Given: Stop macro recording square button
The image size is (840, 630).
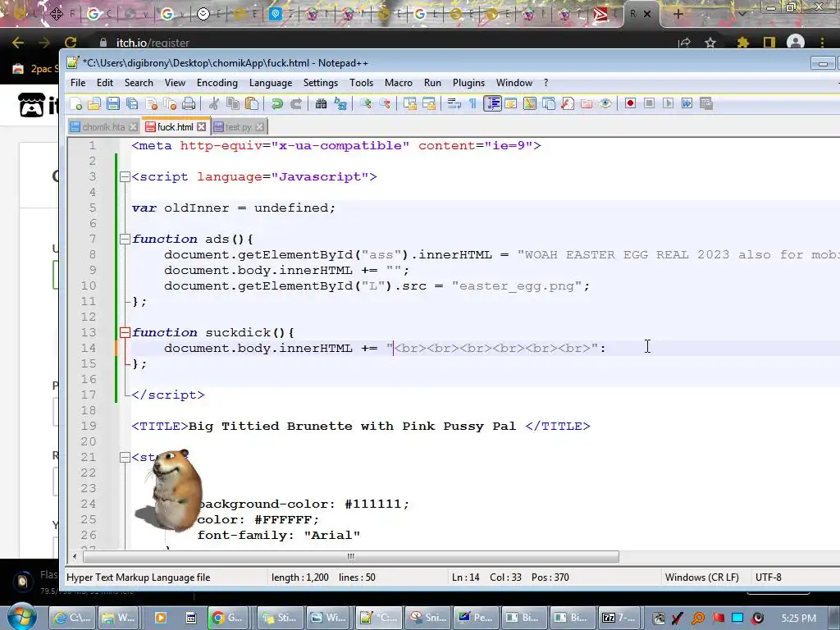Looking at the screenshot, I should (x=650, y=103).
